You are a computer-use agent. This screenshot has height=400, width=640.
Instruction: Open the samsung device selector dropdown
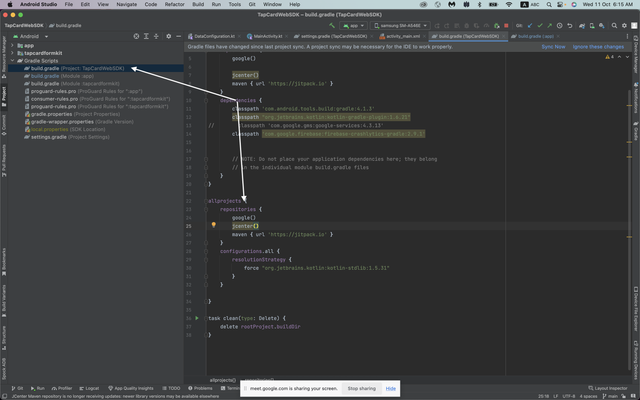tap(400, 25)
